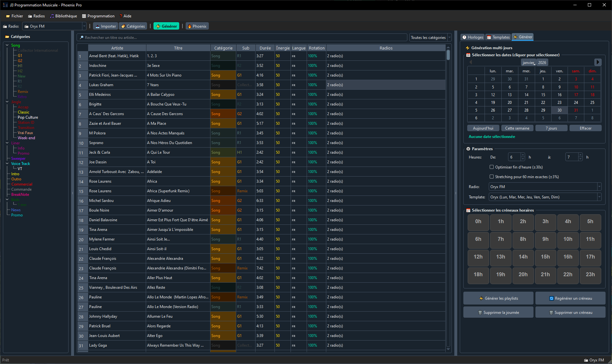The image size is (612, 364).
Task: Click the Cette semaine button
Action: coord(517,128)
